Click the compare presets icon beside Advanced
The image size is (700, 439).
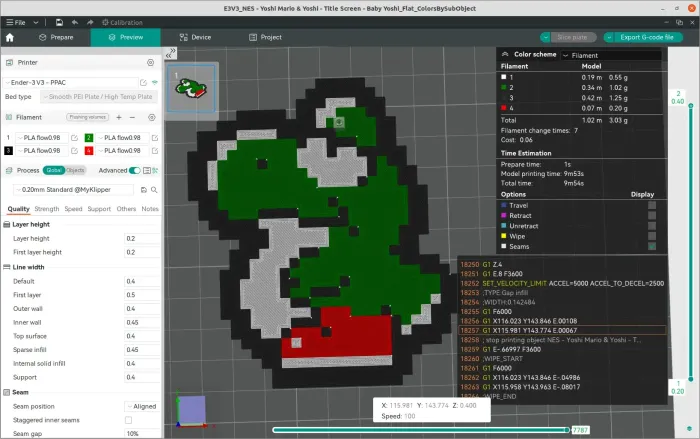tap(155, 171)
